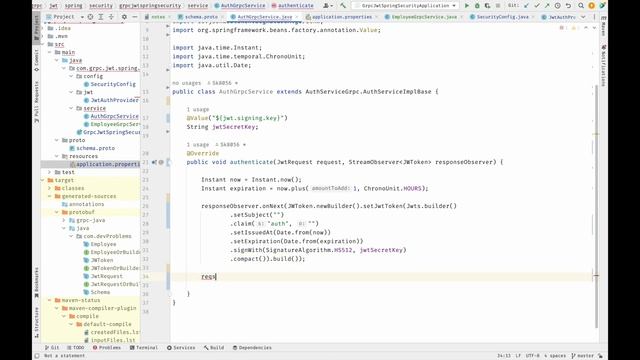This screenshot has width=640, height=360.
Task: Collapse the java source folder
Action: pyautogui.click(x=57, y=60)
